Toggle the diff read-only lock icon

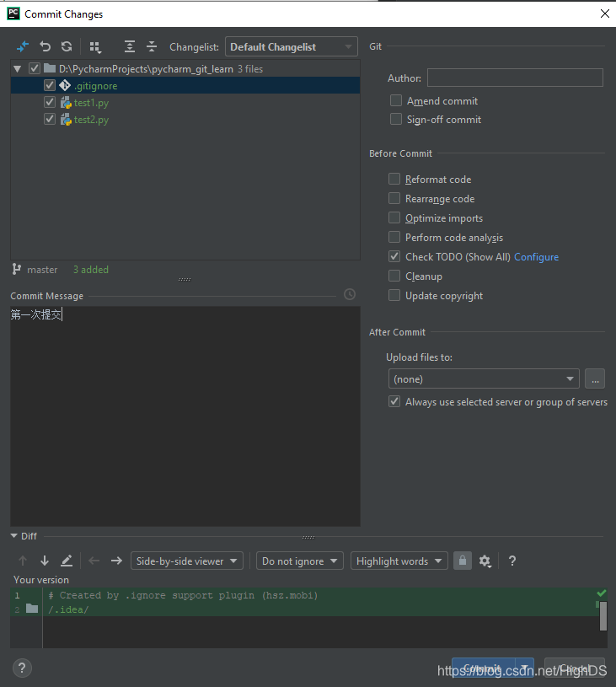click(463, 561)
